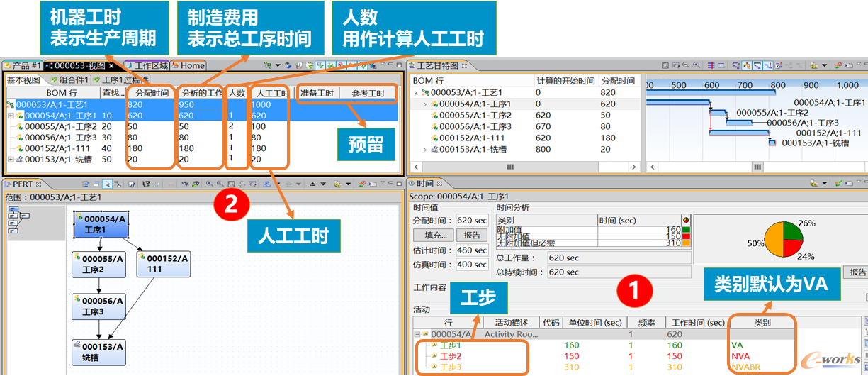Select the 基本视图 tab
868x376 pixels.
[x=23, y=80]
